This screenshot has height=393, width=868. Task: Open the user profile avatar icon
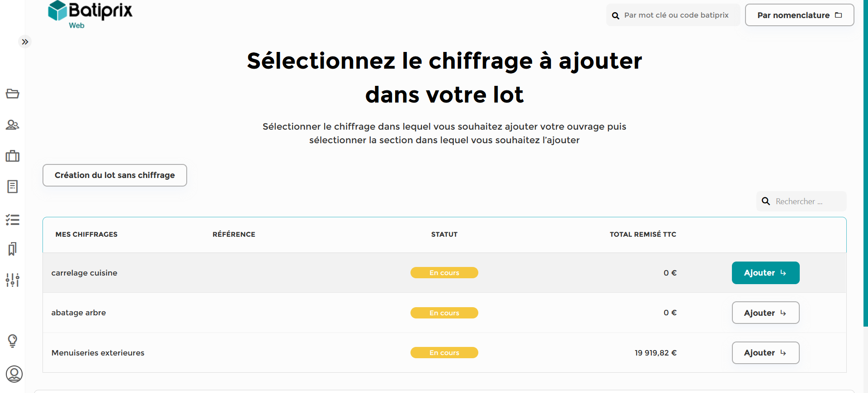pos(14,374)
